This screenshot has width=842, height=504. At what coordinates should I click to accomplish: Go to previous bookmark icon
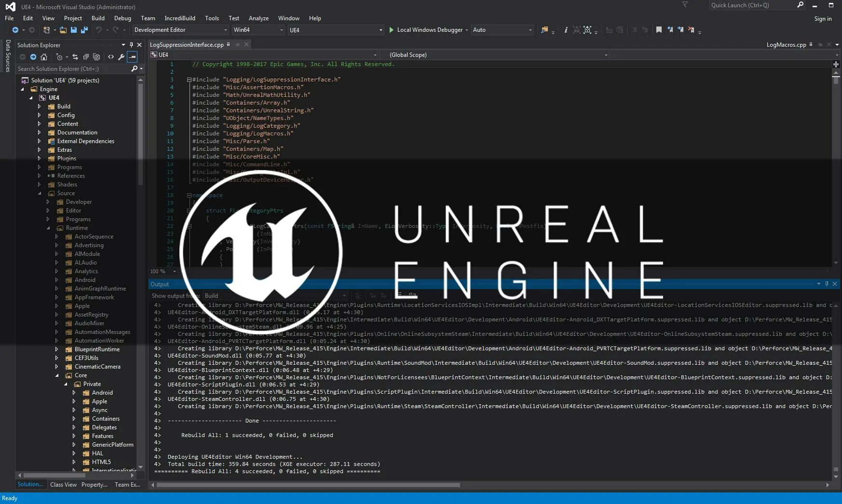point(670,30)
